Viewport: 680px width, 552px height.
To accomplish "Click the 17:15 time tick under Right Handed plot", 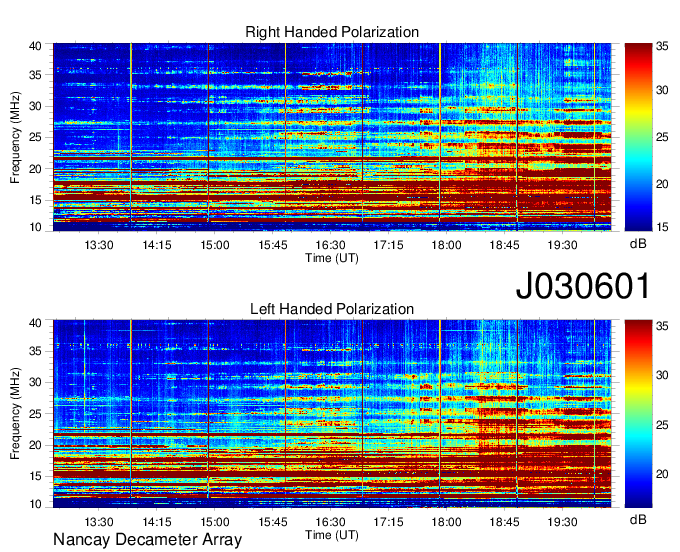I will (389, 245).
